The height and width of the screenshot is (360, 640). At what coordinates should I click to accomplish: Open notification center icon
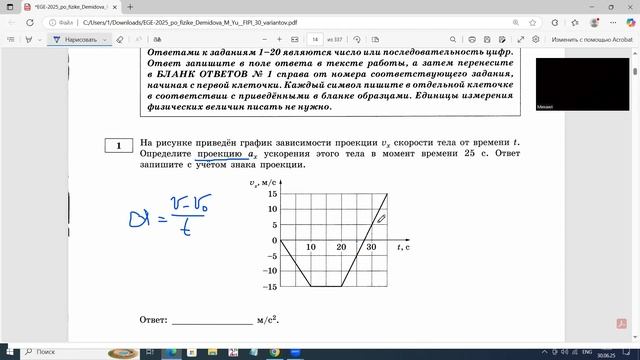[627, 352]
